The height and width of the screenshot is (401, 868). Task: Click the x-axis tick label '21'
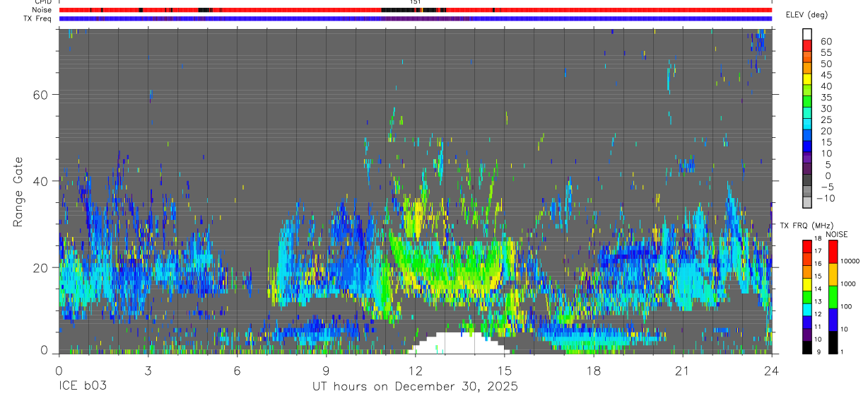click(x=682, y=372)
